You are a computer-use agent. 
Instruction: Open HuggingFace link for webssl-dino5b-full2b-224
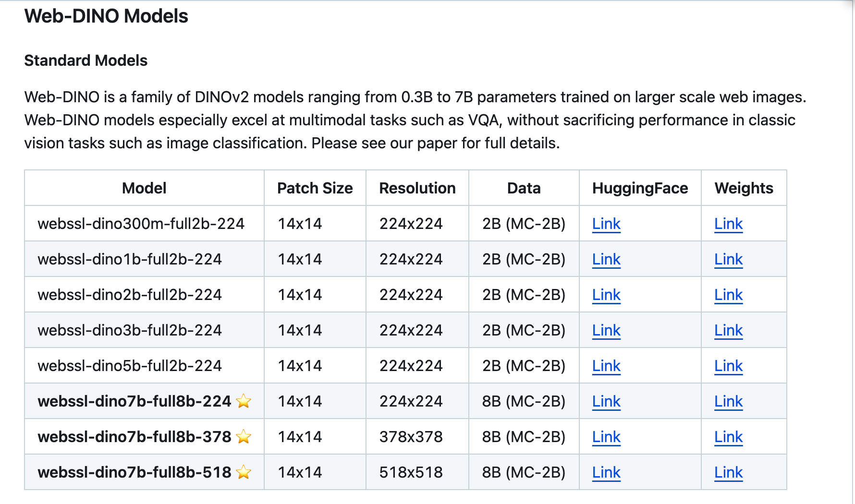click(606, 366)
